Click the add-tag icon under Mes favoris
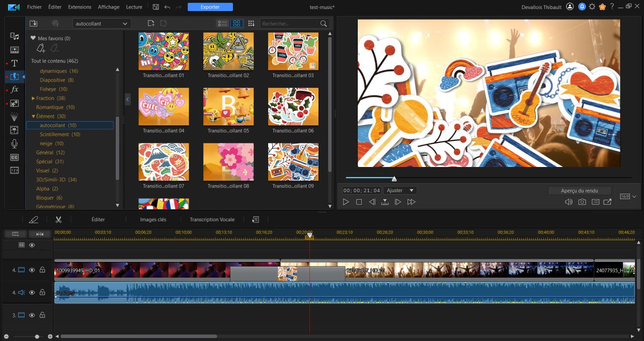Image resolution: width=644 pixels, height=341 pixels. (41, 48)
